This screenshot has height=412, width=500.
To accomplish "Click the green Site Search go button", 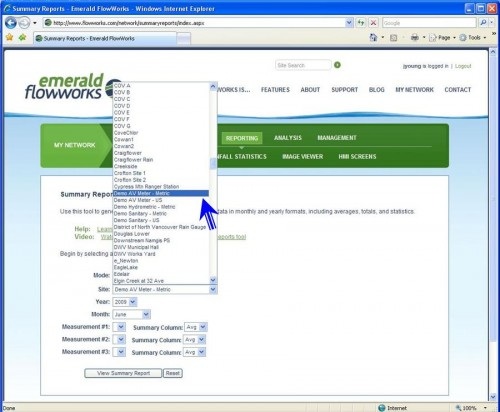I will (337, 65).
